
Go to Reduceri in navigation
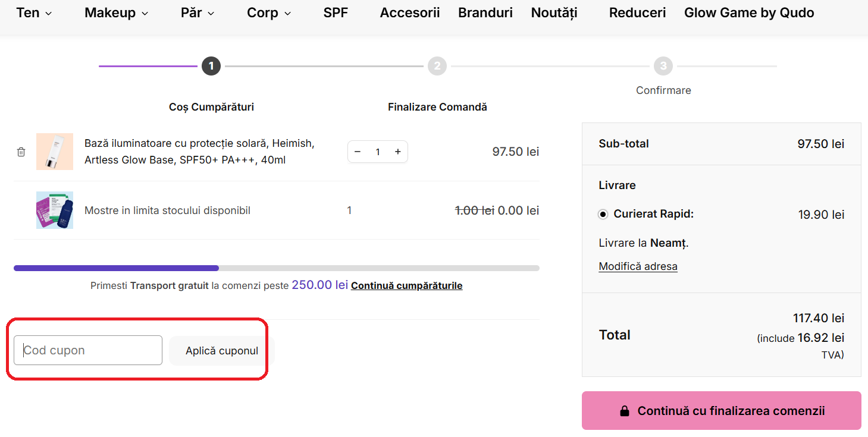(637, 13)
